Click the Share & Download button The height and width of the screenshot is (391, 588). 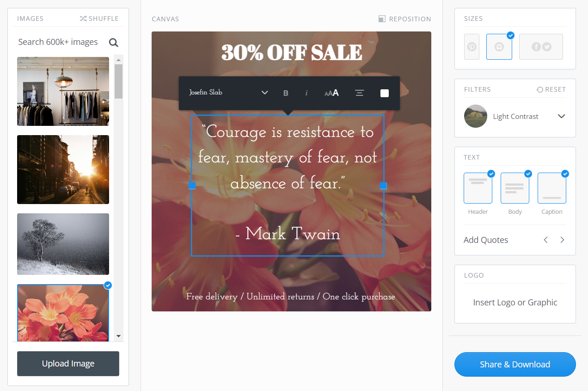tap(515, 364)
